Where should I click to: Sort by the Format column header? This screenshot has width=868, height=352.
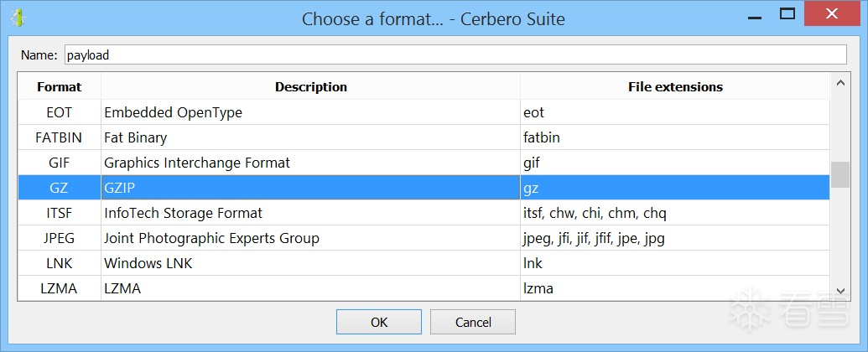[60, 86]
